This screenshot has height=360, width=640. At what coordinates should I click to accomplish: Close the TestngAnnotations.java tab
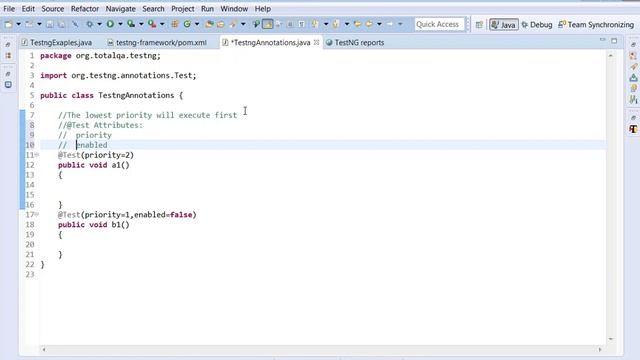click(316, 42)
